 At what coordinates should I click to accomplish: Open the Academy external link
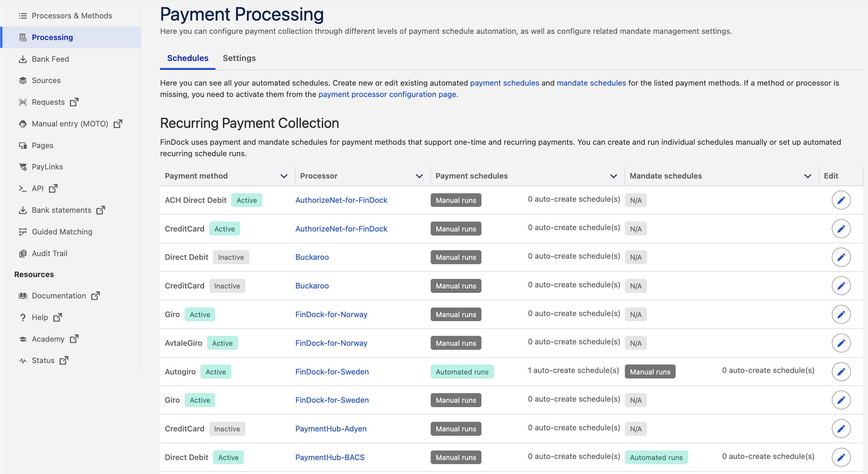75,339
